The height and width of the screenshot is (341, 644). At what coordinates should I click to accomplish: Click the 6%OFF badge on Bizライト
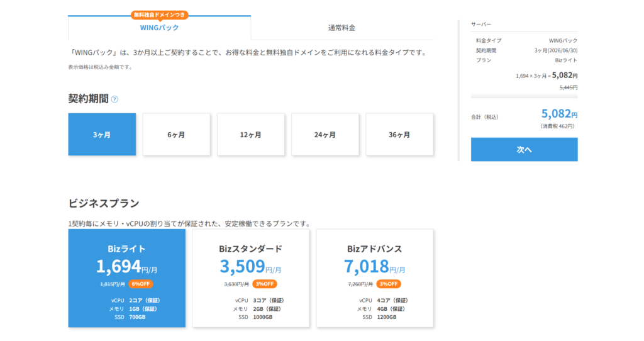pyautogui.click(x=141, y=284)
